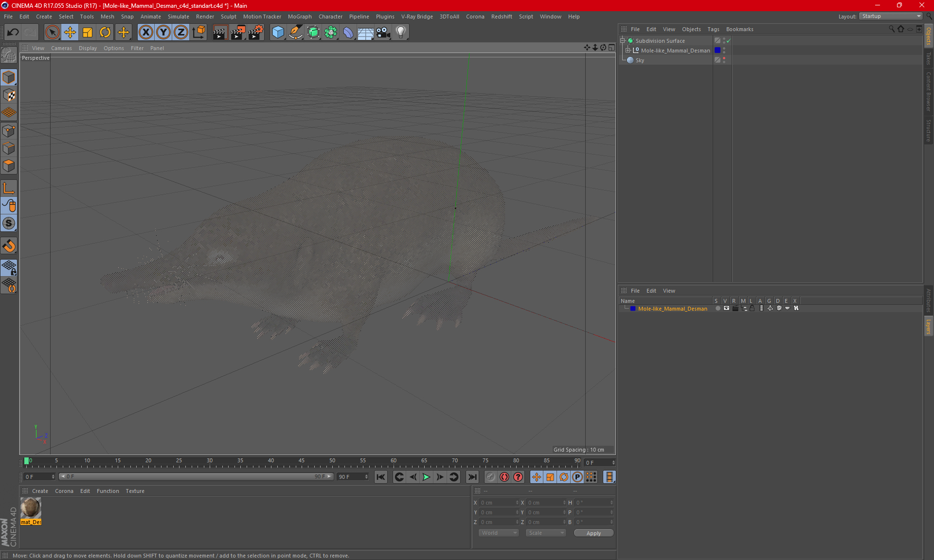Viewport: 934px width, 560px height.
Task: Select the Sky object
Action: click(x=640, y=60)
